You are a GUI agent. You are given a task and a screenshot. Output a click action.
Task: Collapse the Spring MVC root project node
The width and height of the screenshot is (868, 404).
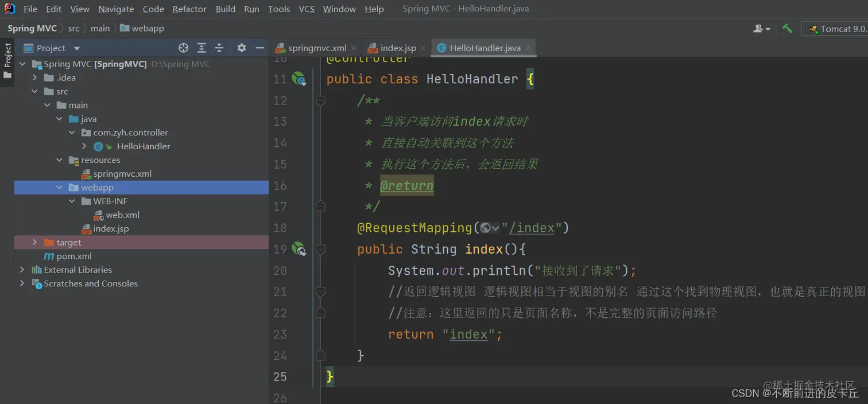(x=22, y=64)
